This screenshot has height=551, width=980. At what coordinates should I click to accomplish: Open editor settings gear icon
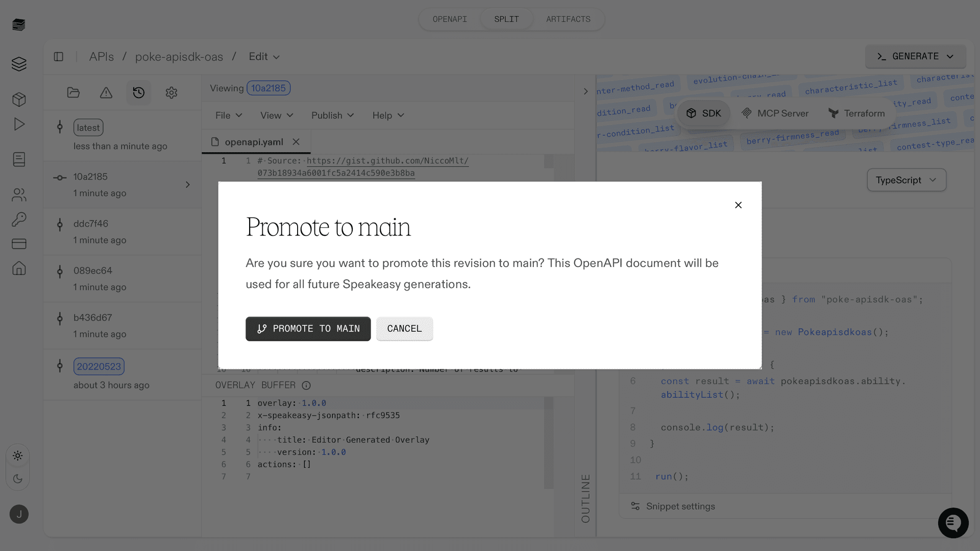pos(171,92)
